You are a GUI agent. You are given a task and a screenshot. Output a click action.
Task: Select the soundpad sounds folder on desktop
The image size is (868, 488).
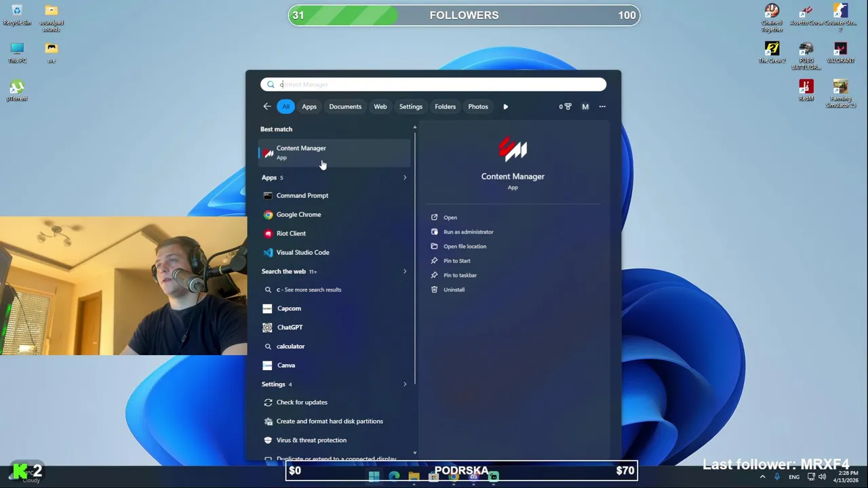coord(51,18)
